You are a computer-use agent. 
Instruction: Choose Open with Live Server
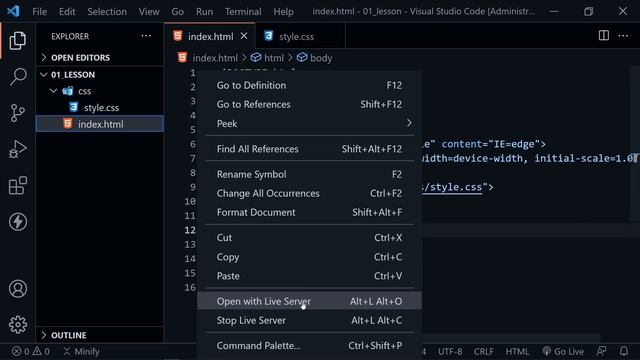pyautogui.click(x=309, y=301)
